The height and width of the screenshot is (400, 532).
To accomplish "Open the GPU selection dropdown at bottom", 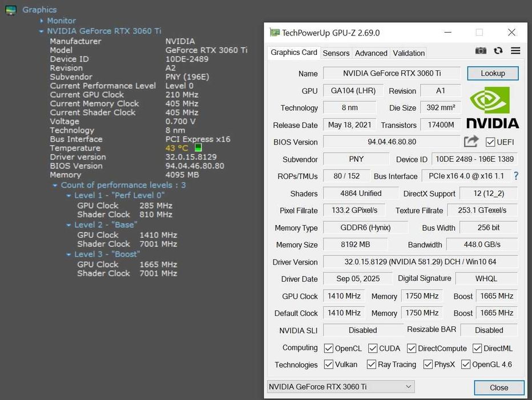I will [341, 386].
